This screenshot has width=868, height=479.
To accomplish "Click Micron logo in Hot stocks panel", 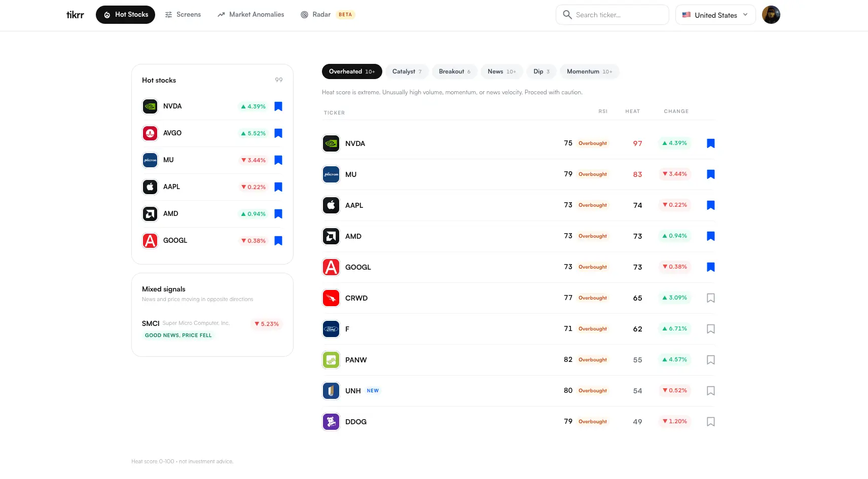I will (150, 160).
